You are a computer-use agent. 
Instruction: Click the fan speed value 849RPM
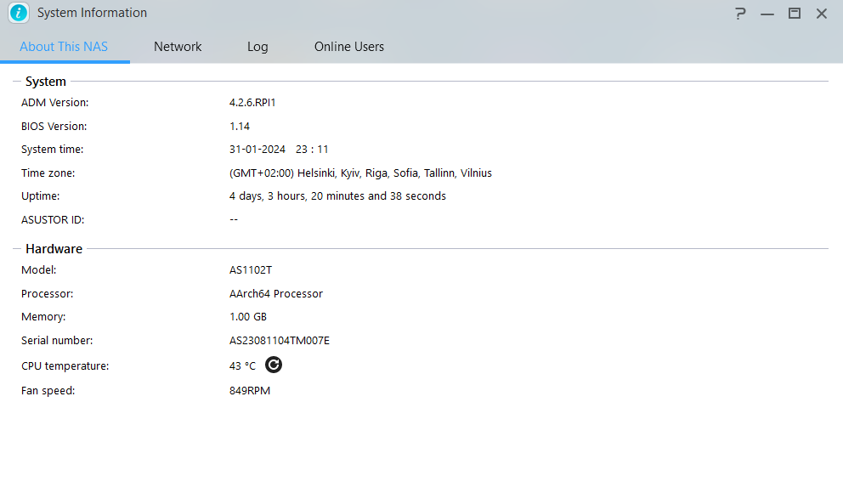coord(250,390)
